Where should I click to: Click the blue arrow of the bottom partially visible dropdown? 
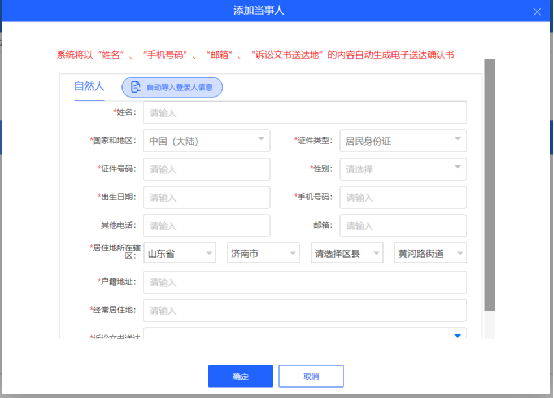[x=458, y=335]
